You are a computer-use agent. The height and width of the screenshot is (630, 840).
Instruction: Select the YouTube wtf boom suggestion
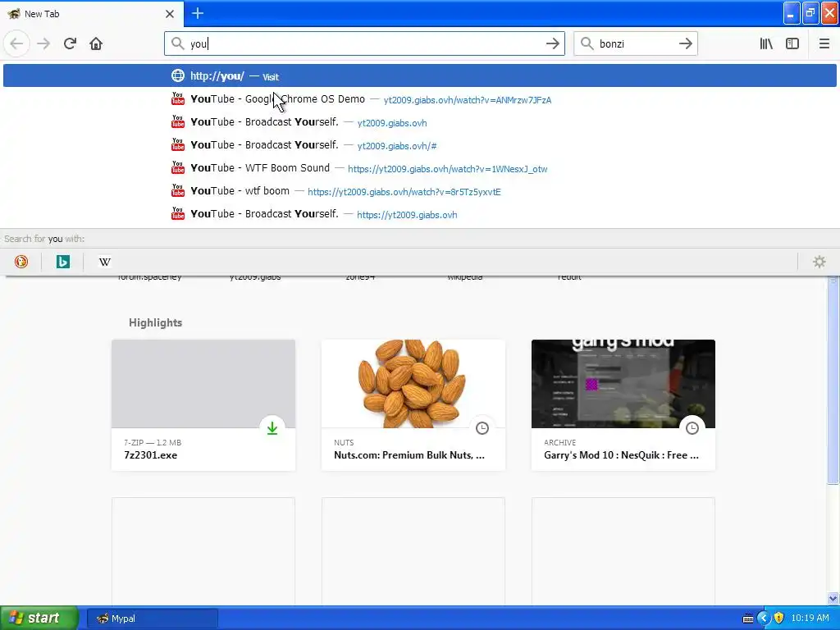coord(419,191)
